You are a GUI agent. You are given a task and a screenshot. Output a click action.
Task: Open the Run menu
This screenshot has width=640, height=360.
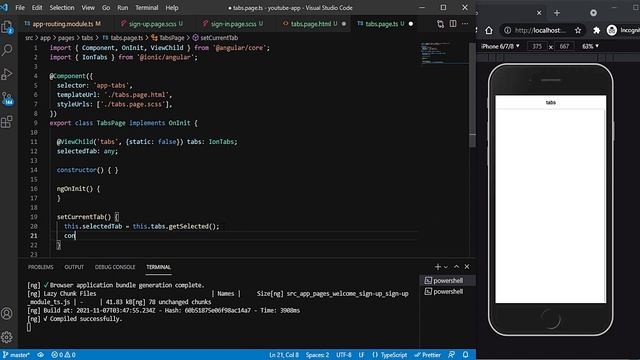pos(122,8)
